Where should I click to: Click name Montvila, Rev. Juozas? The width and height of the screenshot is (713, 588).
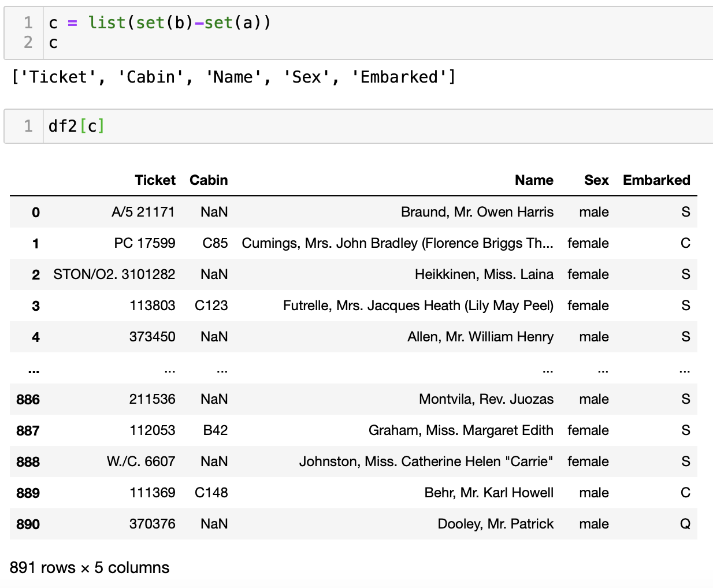pyautogui.click(x=487, y=399)
